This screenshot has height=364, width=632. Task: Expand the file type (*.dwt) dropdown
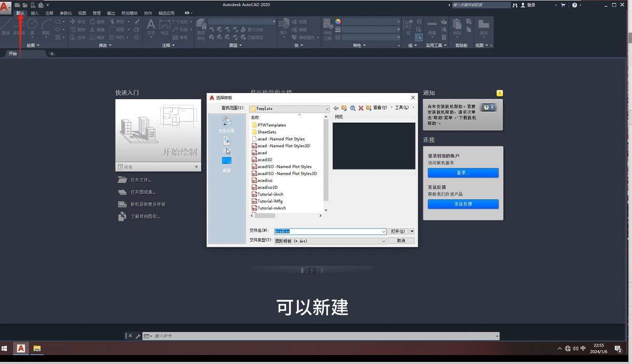click(x=383, y=241)
